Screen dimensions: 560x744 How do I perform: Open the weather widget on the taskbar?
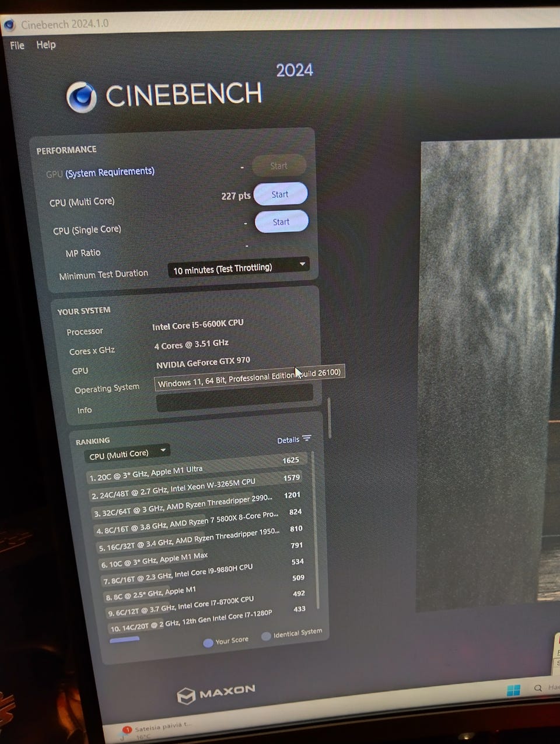click(155, 731)
